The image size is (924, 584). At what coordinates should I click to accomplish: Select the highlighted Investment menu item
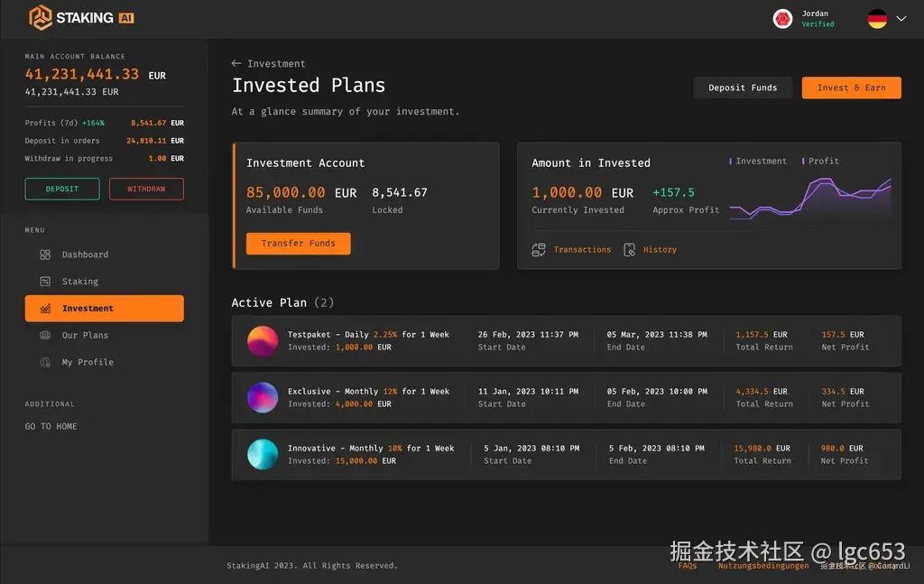(105, 308)
